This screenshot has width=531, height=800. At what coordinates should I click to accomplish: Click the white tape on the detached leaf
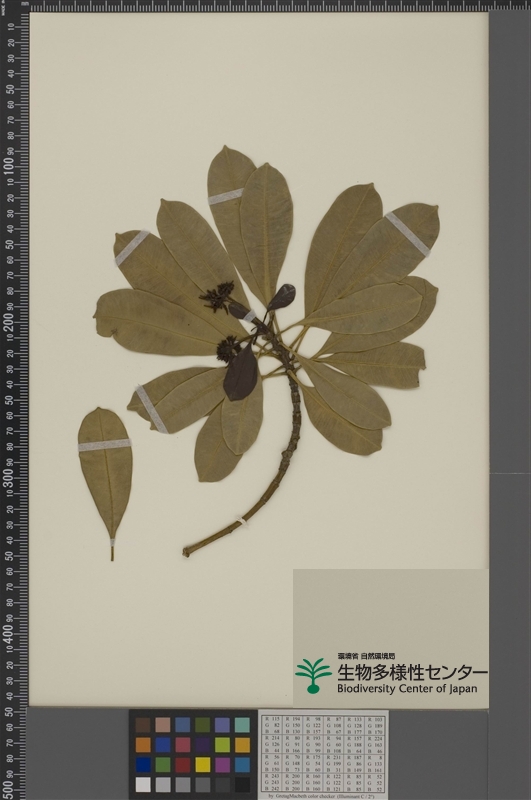coord(105,445)
